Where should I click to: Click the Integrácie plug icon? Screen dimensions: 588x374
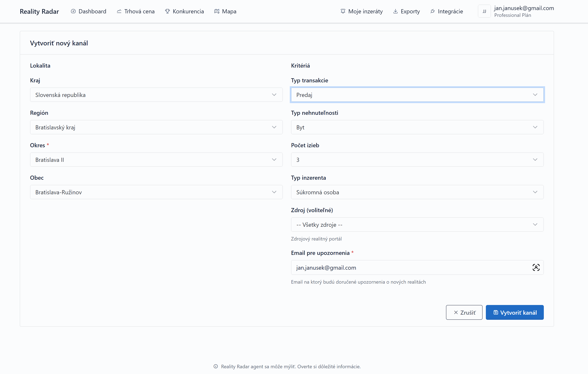432,11
